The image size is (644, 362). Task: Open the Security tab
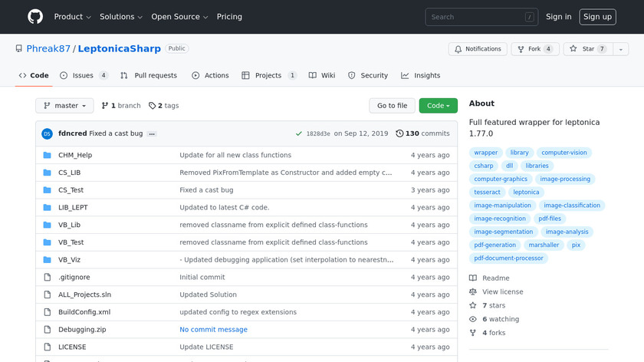point(368,76)
